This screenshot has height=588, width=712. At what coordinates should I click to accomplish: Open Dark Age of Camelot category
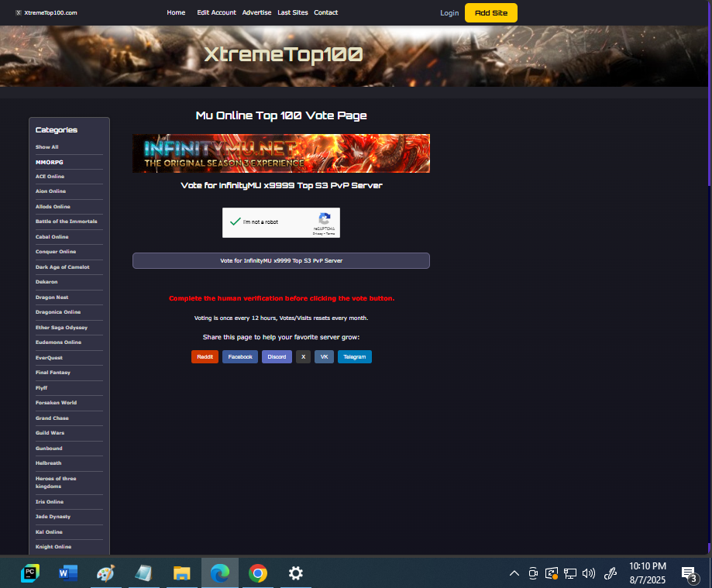[62, 267]
